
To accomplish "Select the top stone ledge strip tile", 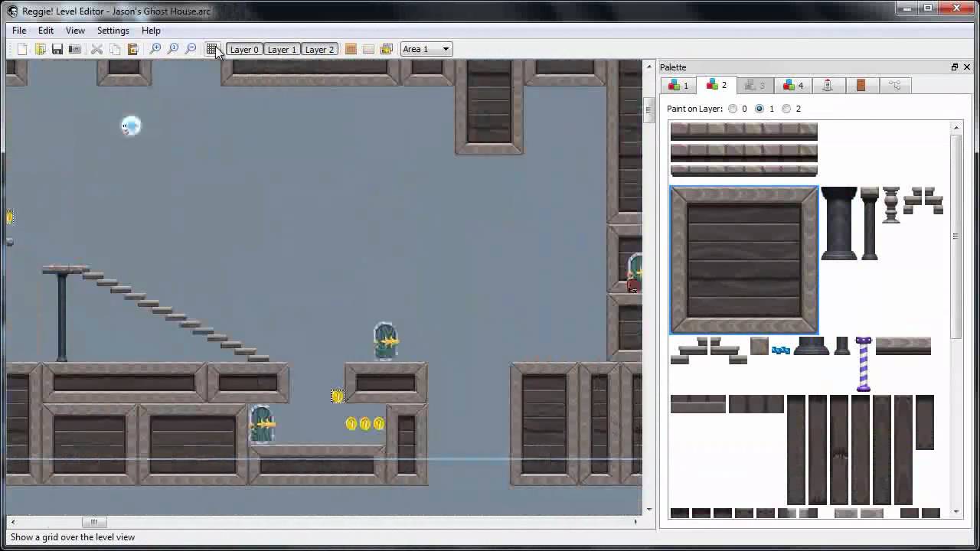I will click(x=744, y=131).
